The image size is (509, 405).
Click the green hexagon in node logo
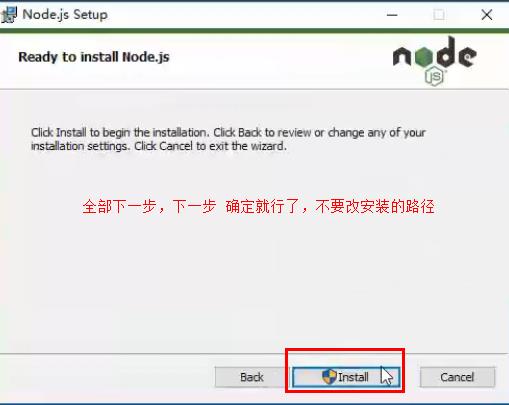[x=423, y=57]
